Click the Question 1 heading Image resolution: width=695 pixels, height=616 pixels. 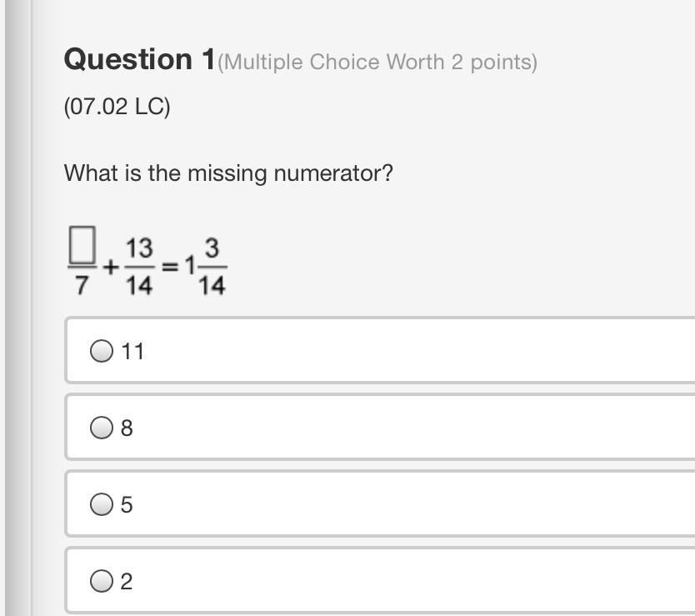coord(140,59)
